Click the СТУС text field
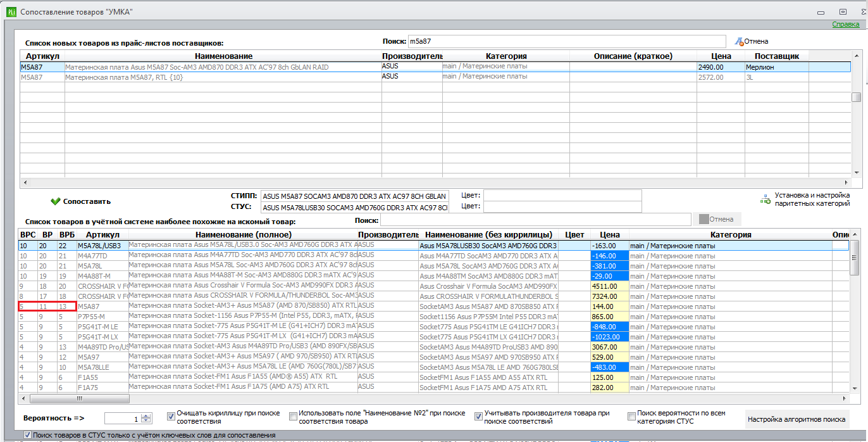Image resolution: width=868 pixels, height=442 pixels. tap(355, 207)
